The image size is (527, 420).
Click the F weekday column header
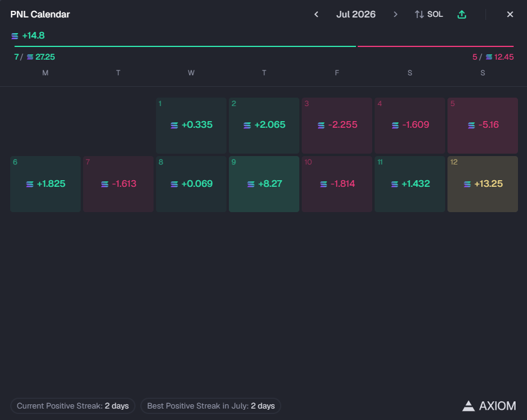pos(337,73)
